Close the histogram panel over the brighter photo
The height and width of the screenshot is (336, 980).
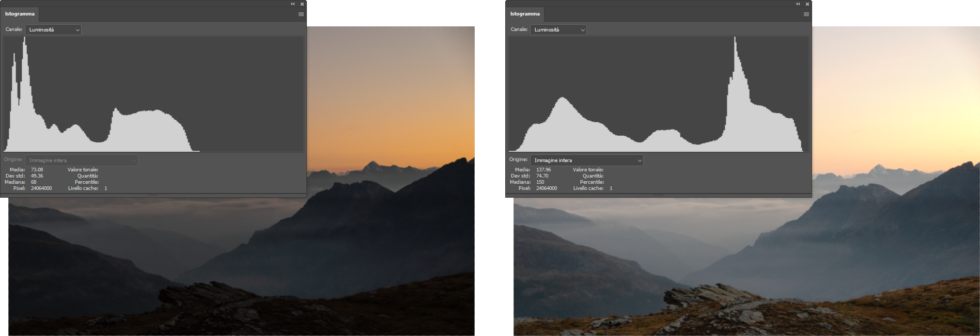click(x=807, y=4)
